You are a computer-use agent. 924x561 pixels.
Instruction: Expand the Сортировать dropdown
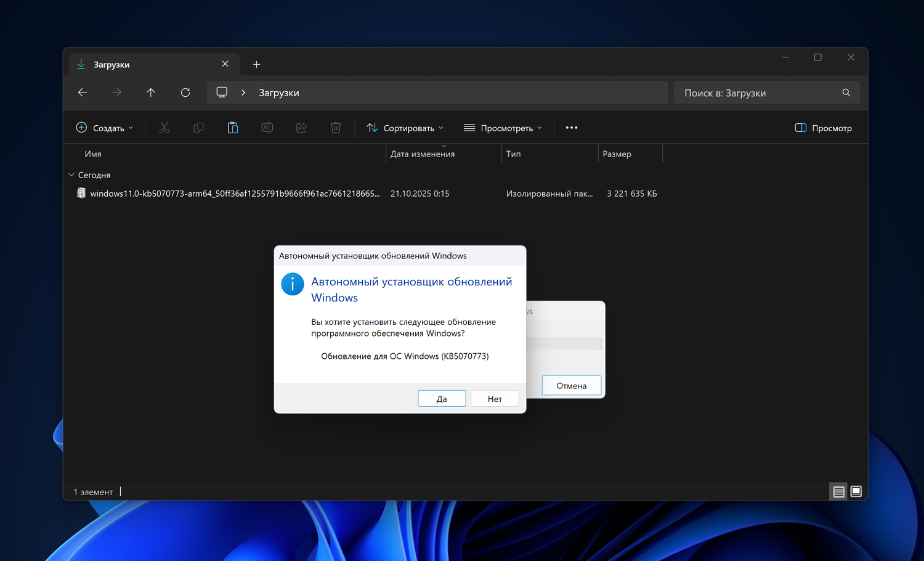click(x=405, y=128)
